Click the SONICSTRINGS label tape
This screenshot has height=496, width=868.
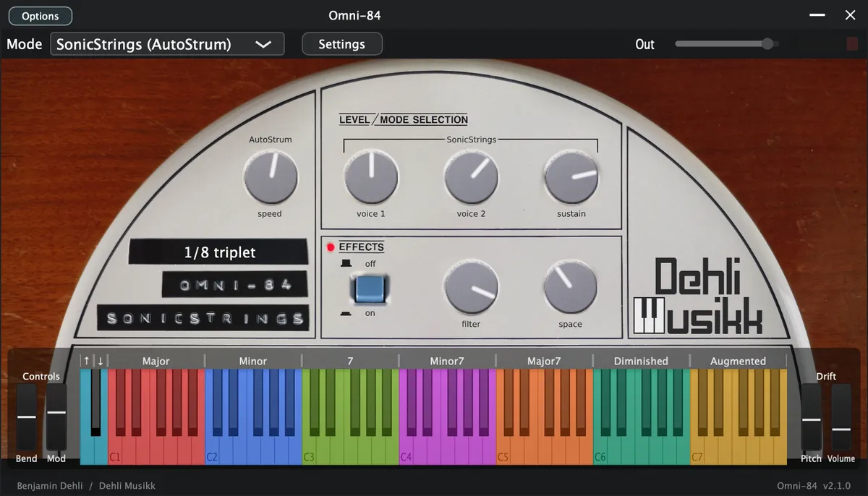[203, 318]
